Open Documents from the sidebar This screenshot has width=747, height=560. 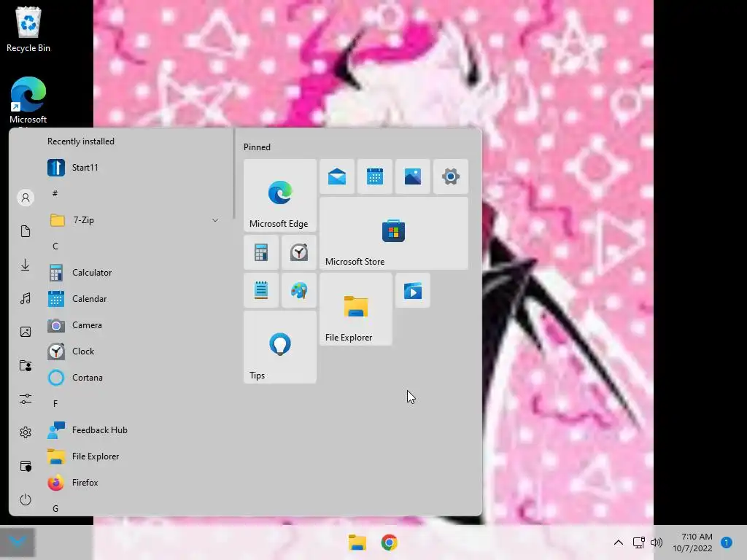(26, 231)
